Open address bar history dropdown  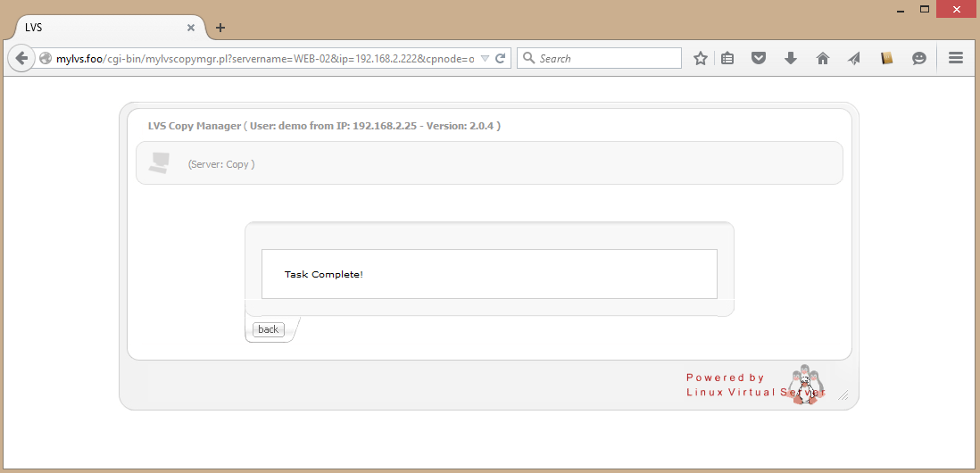tap(485, 59)
